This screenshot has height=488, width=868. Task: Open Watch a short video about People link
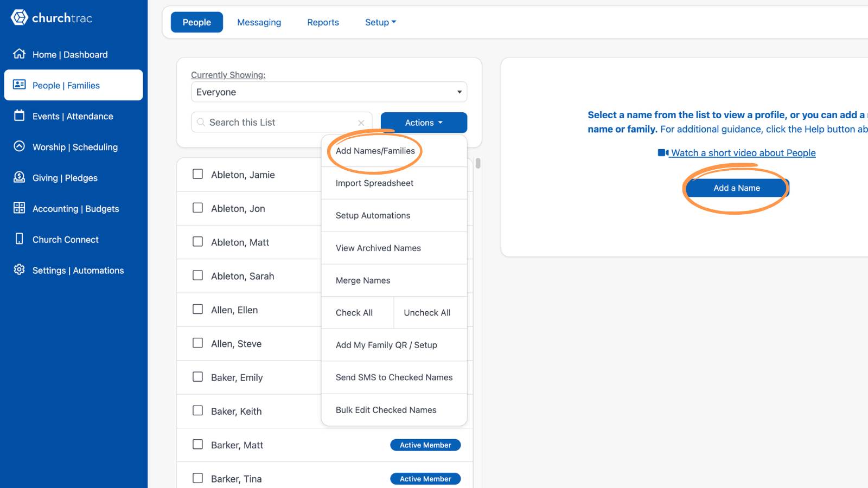(x=743, y=153)
